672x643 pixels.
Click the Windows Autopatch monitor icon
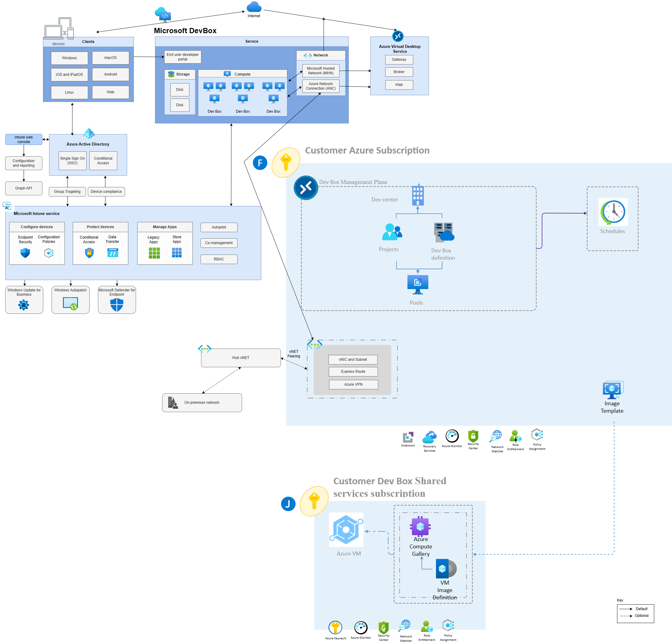coord(71,304)
